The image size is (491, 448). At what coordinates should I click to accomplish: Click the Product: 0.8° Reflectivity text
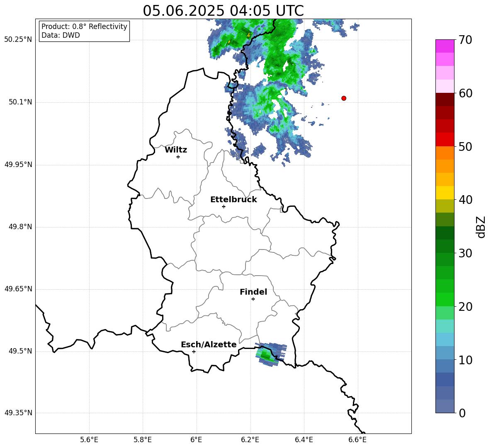click(84, 26)
